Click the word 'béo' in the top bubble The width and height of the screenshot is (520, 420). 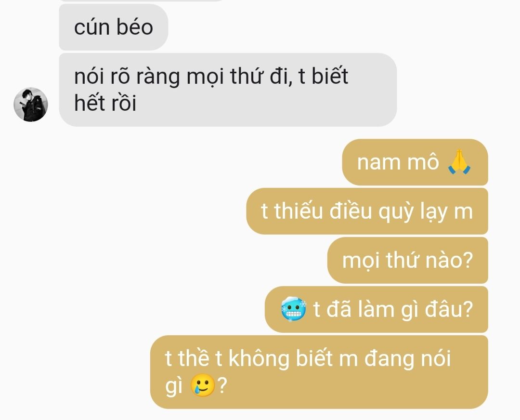tap(135, 27)
